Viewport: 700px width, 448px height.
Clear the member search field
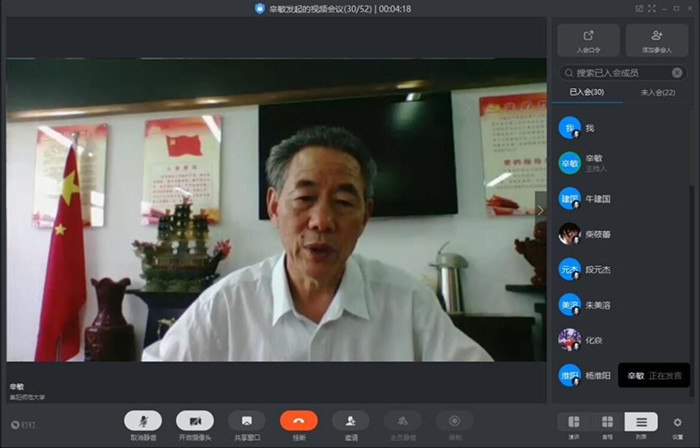(x=677, y=73)
